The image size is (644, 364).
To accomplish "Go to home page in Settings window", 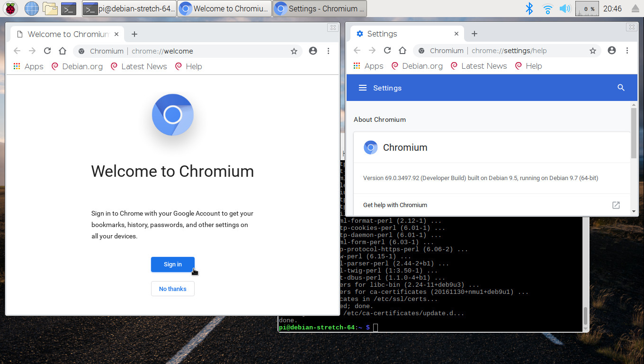I will (x=402, y=50).
